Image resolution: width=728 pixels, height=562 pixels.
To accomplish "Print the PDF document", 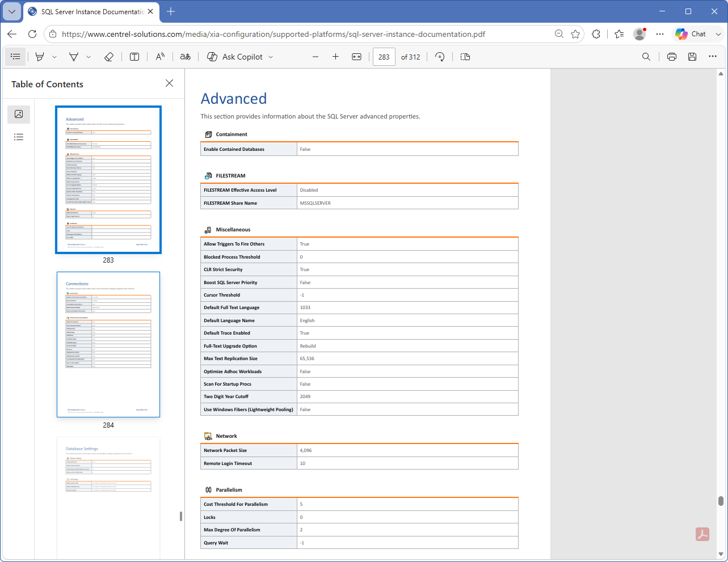I will tap(672, 57).
